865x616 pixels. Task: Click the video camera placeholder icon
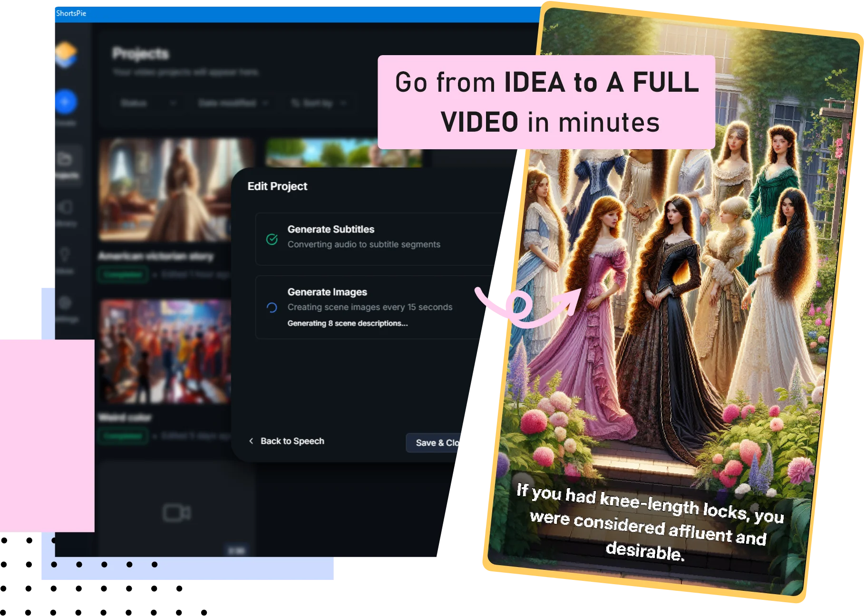point(176,513)
